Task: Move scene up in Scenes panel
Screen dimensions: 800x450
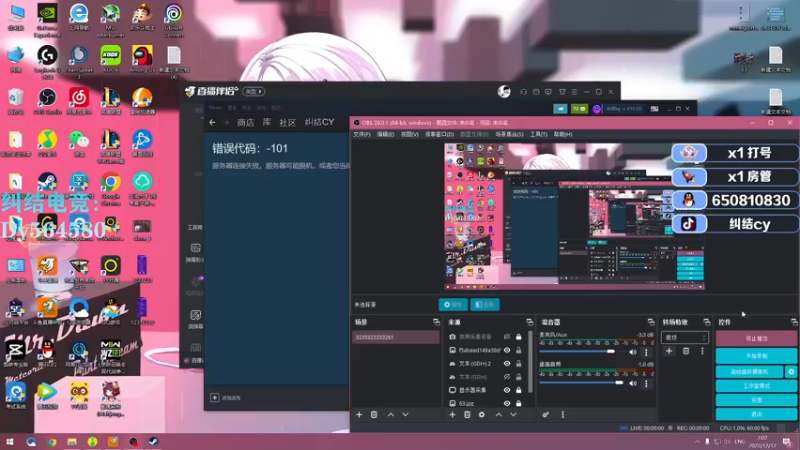Action: tap(391, 415)
